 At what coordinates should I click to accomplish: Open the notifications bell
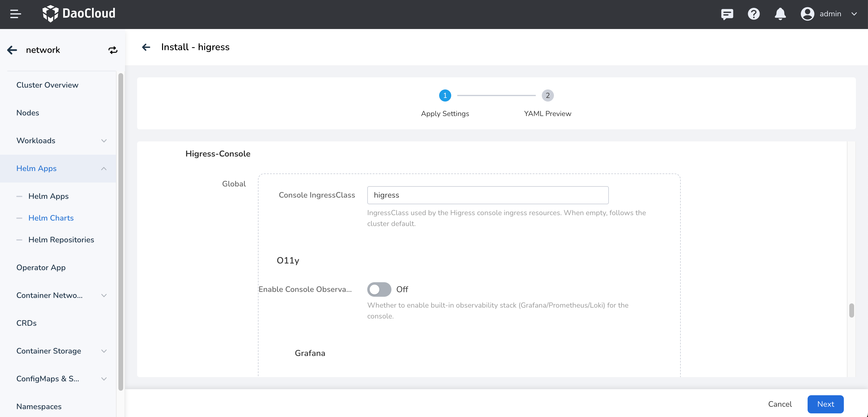coord(780,14)
